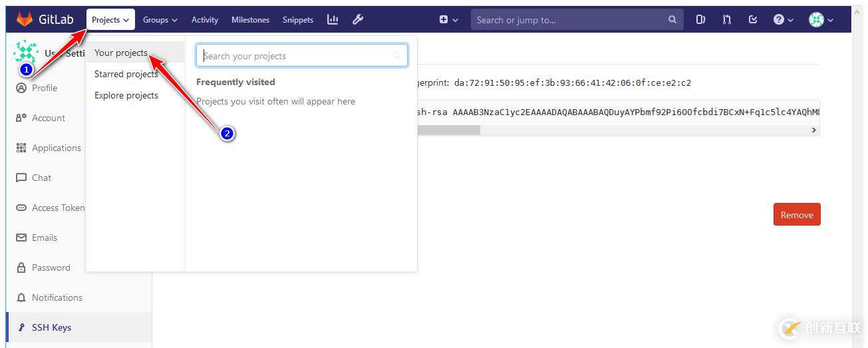The width and height of the screenshot is (868, 348).
Task: Open Emails in settings sidebar
Action: tap(45, 238)
